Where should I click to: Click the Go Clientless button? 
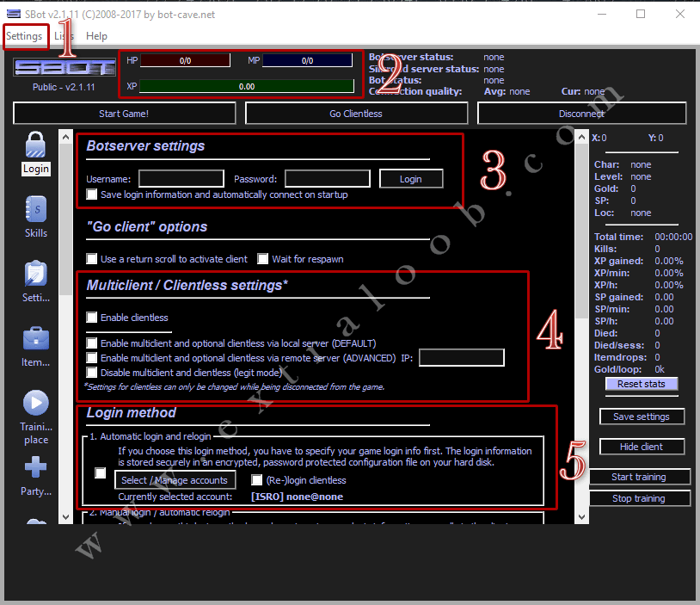(x=356, y=114)
